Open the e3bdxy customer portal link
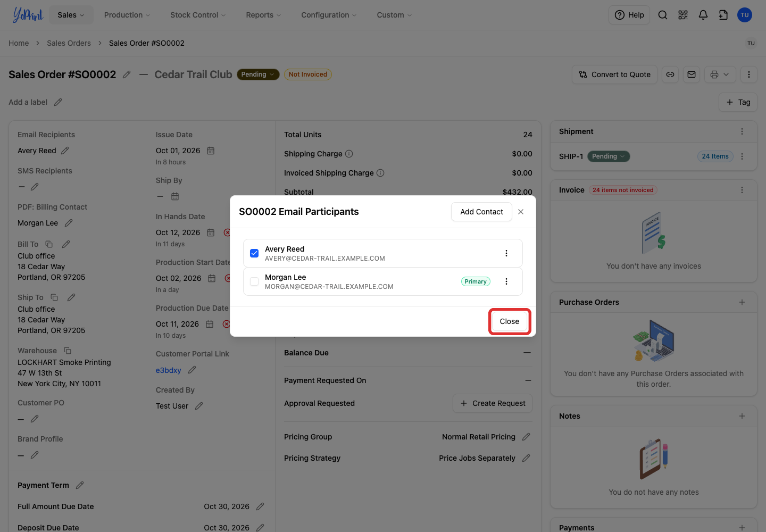Screen dimensions: 766x532 pos(169,370)
